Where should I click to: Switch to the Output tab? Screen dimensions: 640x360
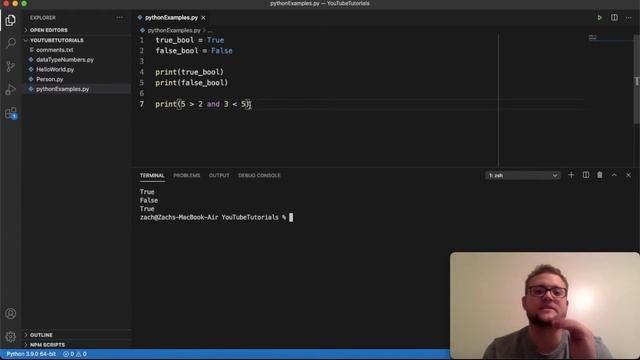(x=219, y=176)
